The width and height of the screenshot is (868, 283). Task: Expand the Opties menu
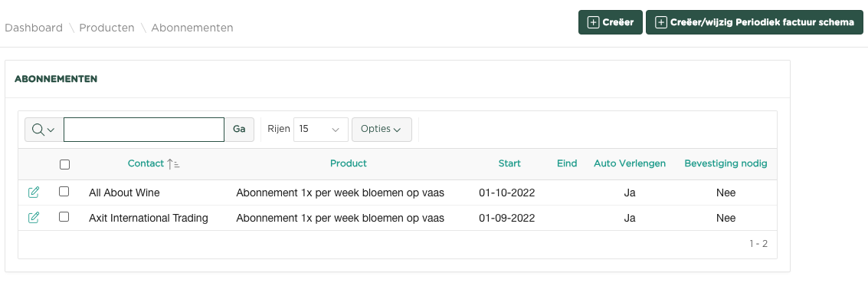[x=382, y=129]
